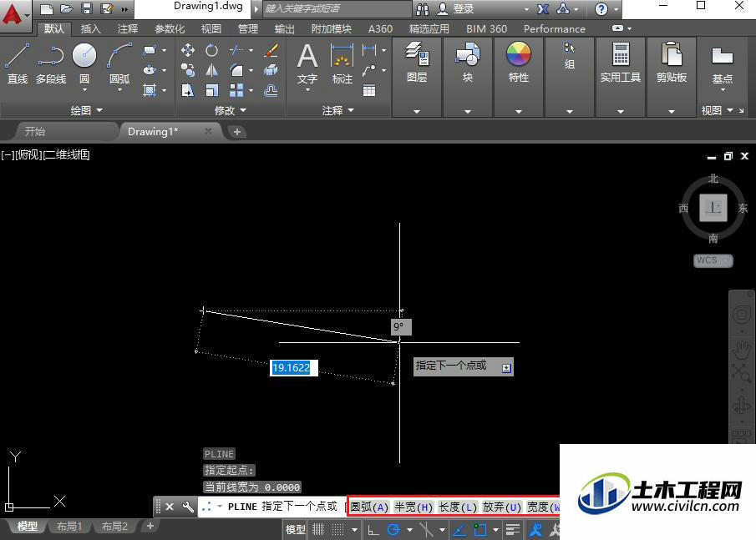Toggle grid display in status bar
This screenshot has height=540, width=756.
(x=318, y=530)
